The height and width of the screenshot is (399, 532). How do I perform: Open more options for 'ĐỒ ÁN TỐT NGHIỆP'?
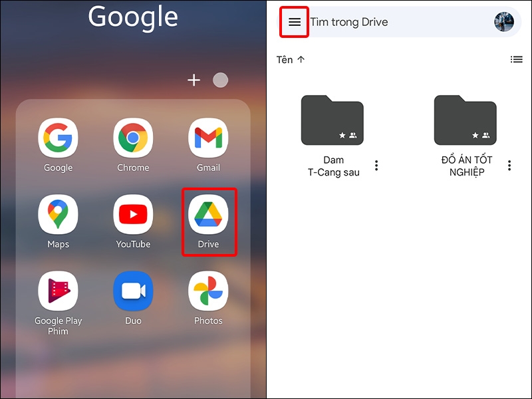(x=509, y=166)
